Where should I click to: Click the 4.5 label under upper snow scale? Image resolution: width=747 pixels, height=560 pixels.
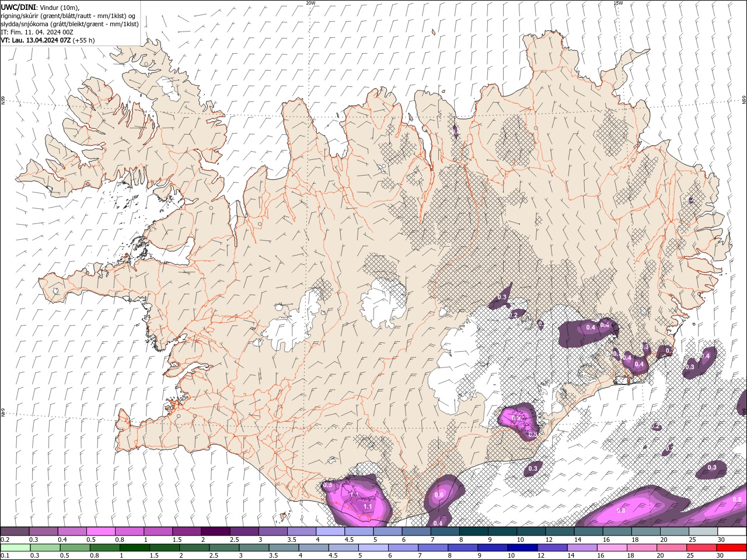pyautogui.click(x=349, y=540)
